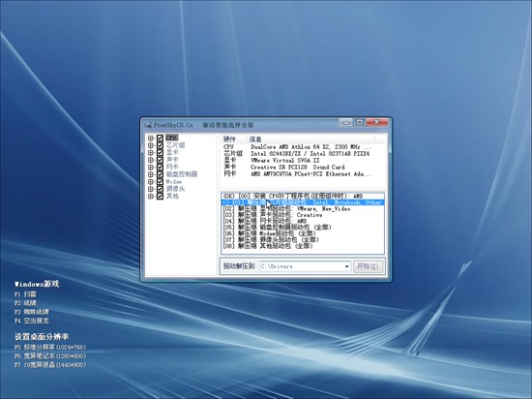Uncheck the CPU checkbox in tree
532x399 pixels.
point(160,138)
